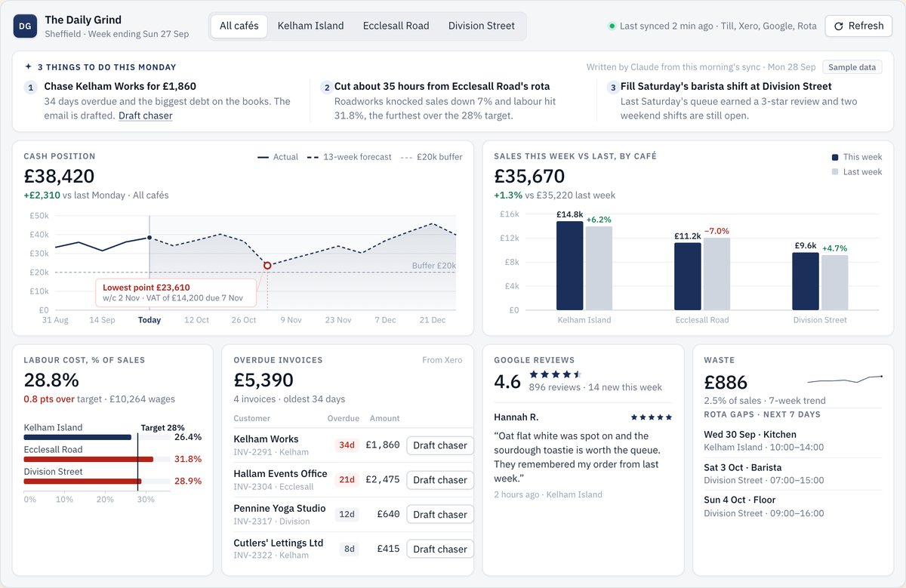Click step 1 Chase Kelham Works heading
906x588 pixels.
[120, 86]
